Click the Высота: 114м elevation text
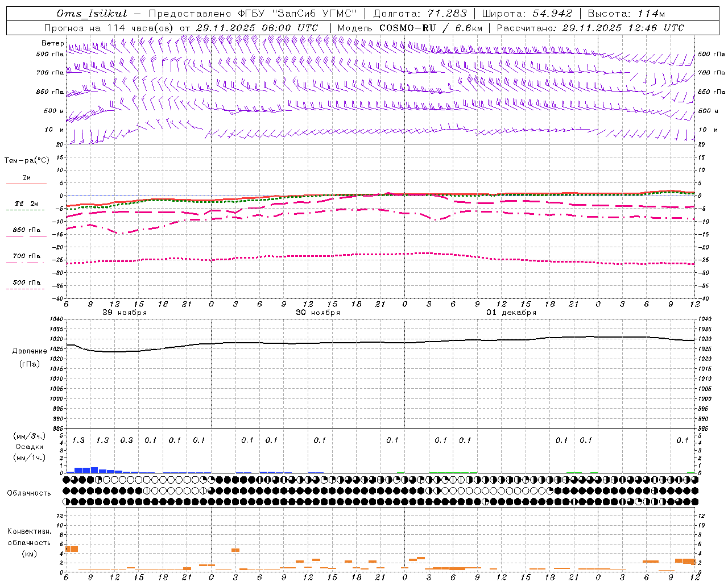 626,14
